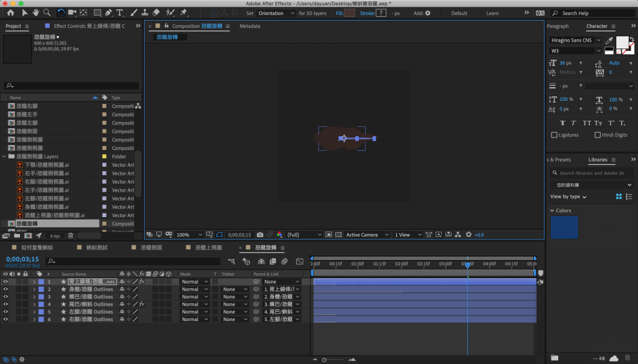Click the Learn workspace button
Image resolution: width=638 pixels, height=364 pixels.
pyautogui.click(x=492, y=13)
